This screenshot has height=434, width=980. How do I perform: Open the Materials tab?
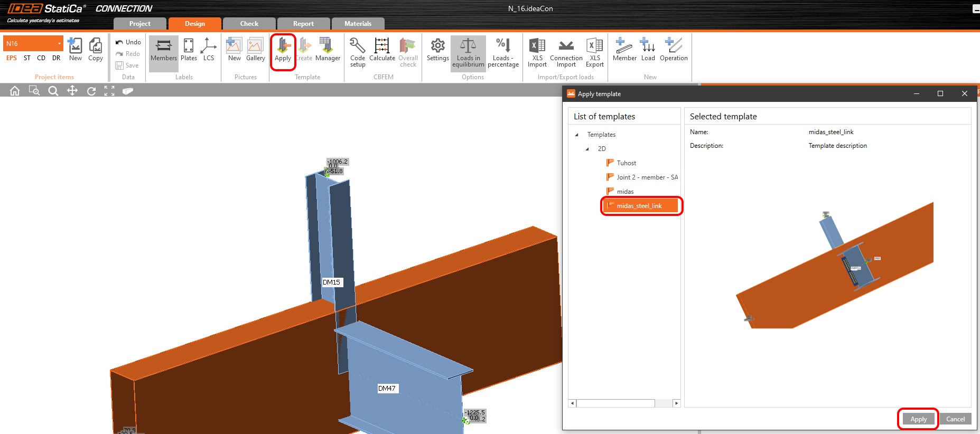358,24
